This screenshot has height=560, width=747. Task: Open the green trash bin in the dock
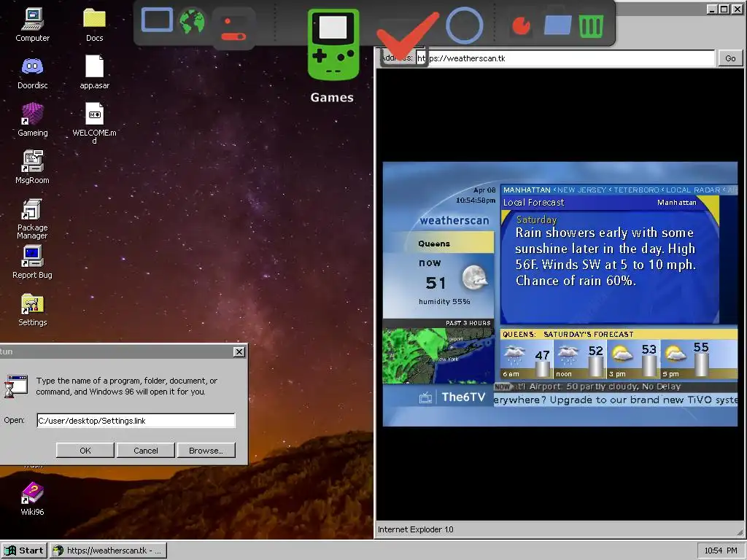pos(591,26)
